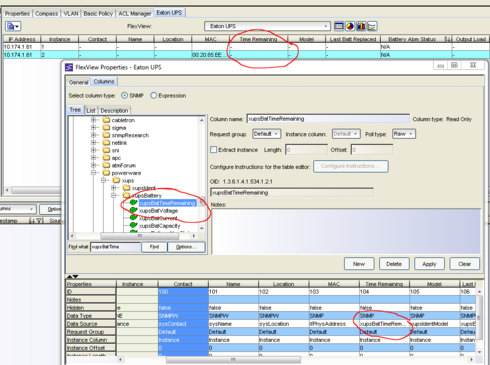Click the sigma folder icon
The width and height of the screenshot is (490, 365).
pos(106,128)
